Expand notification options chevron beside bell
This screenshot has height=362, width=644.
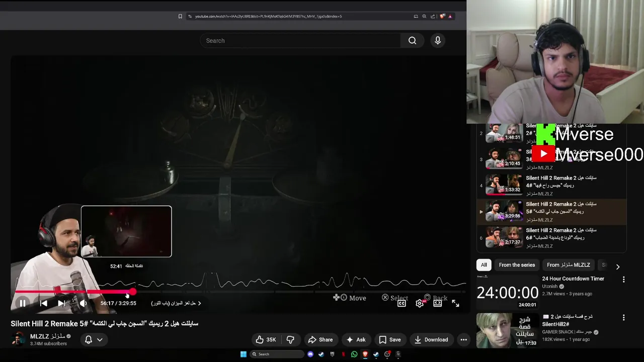click(100, 340)
